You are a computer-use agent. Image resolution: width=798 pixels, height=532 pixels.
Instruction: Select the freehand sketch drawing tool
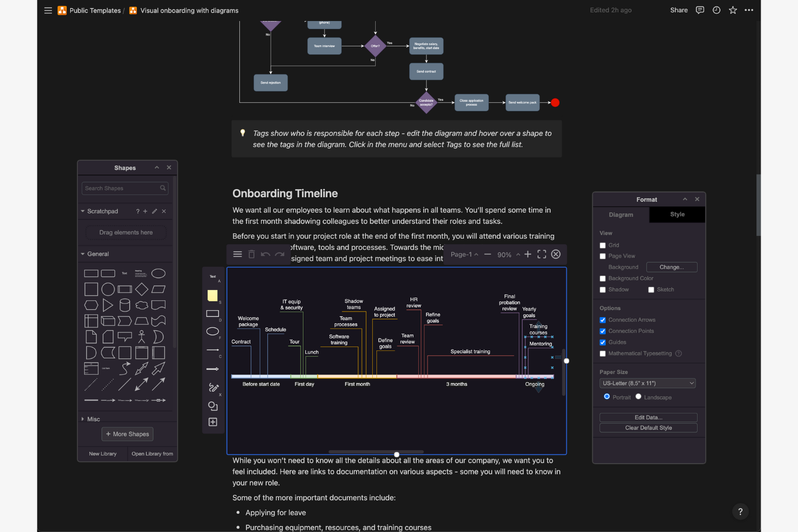(212, 388)
